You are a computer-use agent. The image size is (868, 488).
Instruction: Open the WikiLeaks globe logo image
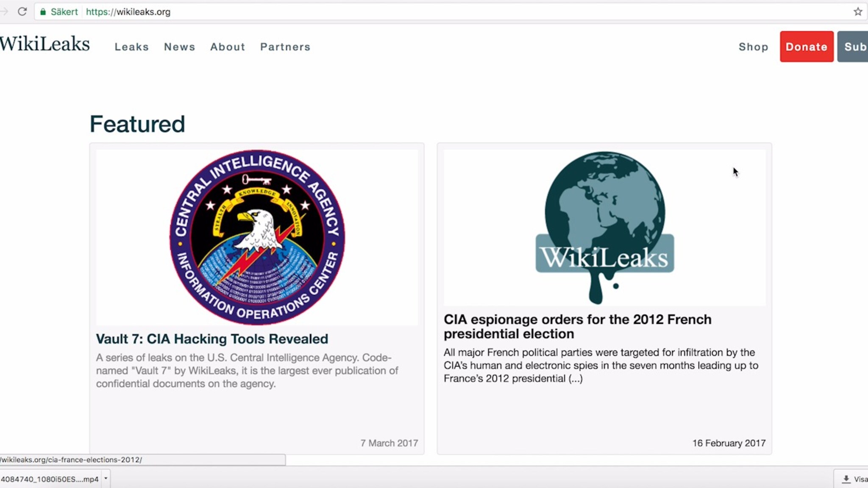(x=605, y=228)
